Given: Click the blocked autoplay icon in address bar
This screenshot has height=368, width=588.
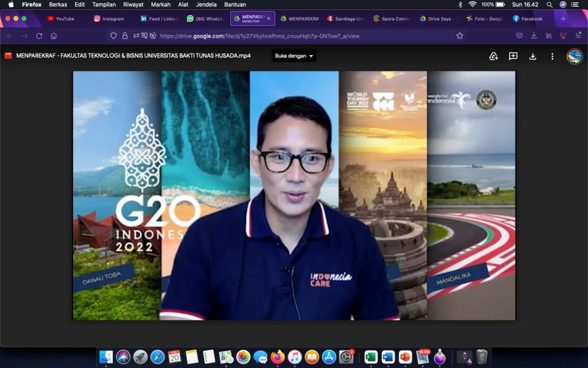Looking at the screenshot, I should pyautogui.click(x=153, y=36).
